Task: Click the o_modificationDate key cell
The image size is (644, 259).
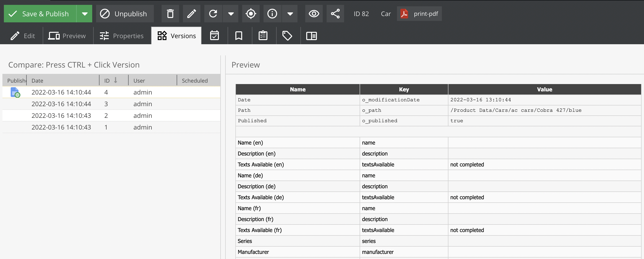Action: click(404, 100)
